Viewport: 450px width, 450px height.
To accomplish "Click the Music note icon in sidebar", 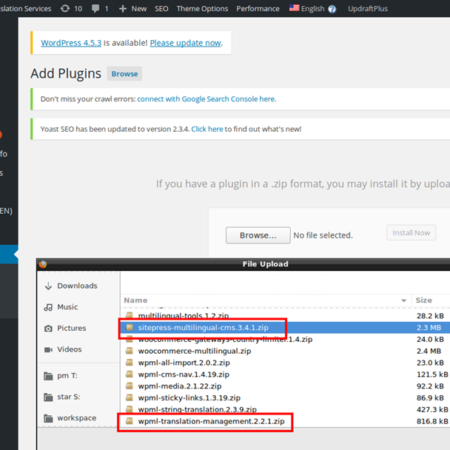I will 48,307.
